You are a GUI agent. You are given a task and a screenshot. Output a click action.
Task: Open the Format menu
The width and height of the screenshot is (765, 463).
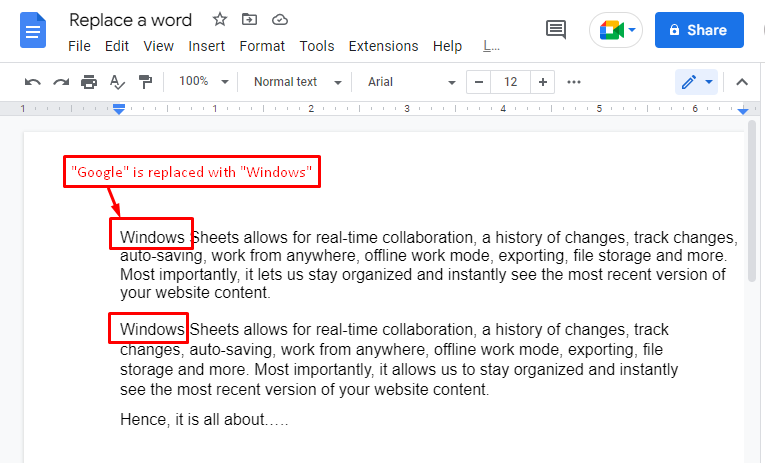coord(262,46)
